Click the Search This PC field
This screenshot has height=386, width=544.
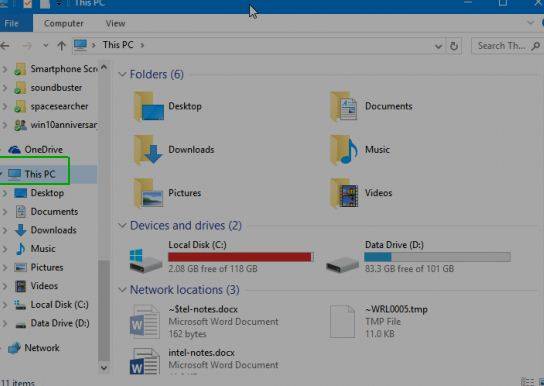[x=508, y=45]
